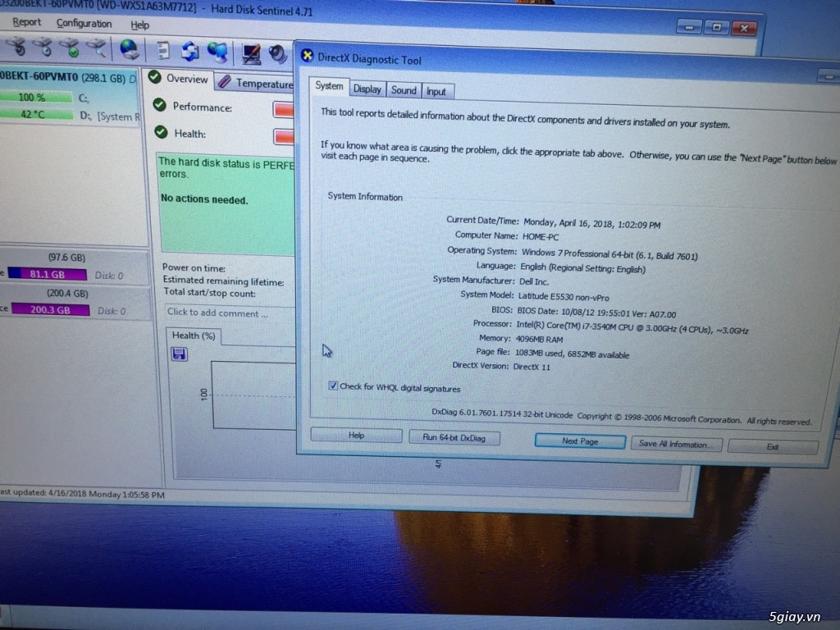840x630 pixels.
Task: Click the computer name 'HOME-PC'
Action: click(x=540, y=237)
